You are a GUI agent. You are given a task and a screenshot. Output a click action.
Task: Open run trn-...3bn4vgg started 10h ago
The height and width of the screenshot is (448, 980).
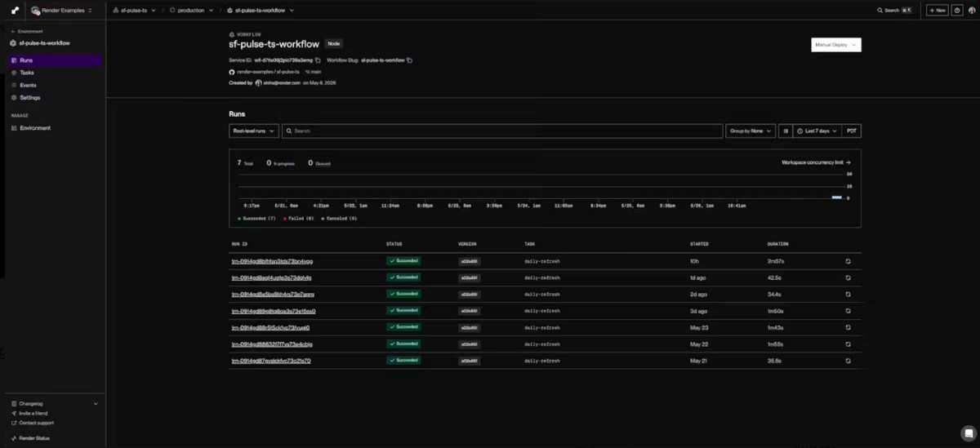click(272, 261)
